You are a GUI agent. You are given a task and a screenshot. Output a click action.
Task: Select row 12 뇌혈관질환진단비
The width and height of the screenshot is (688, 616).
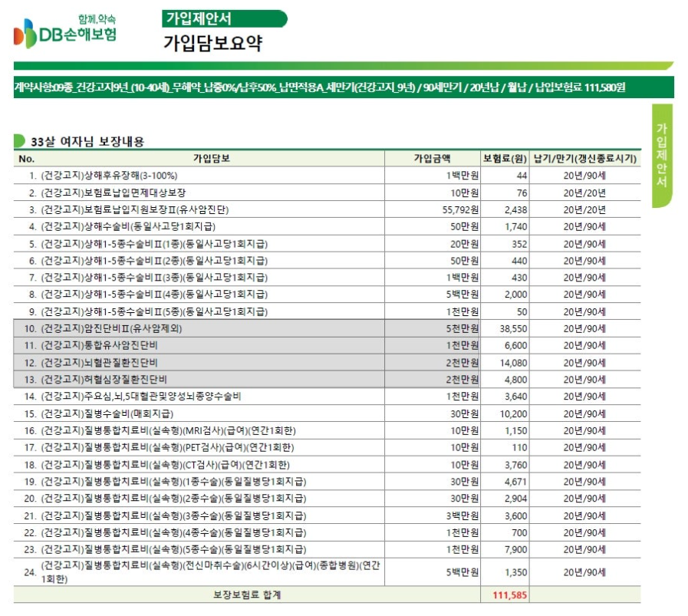coord(327,362)
